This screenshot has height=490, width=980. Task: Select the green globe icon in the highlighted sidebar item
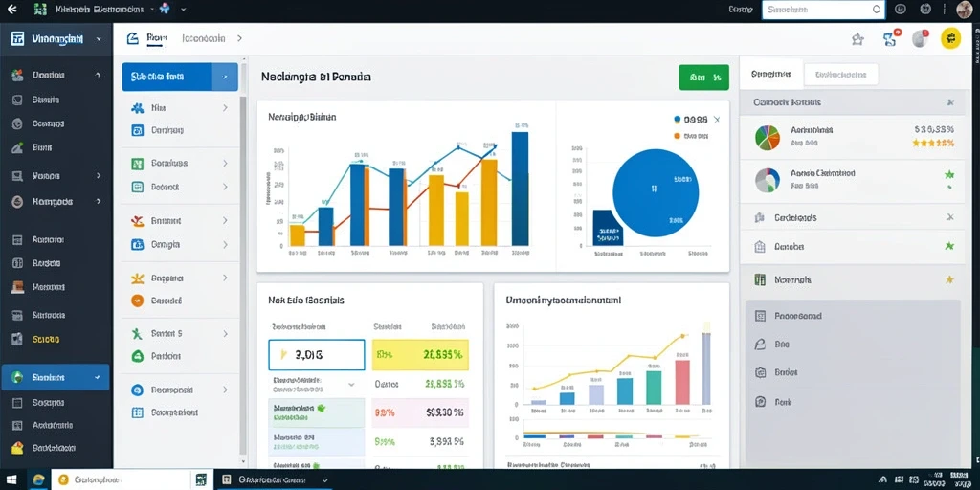17,377
